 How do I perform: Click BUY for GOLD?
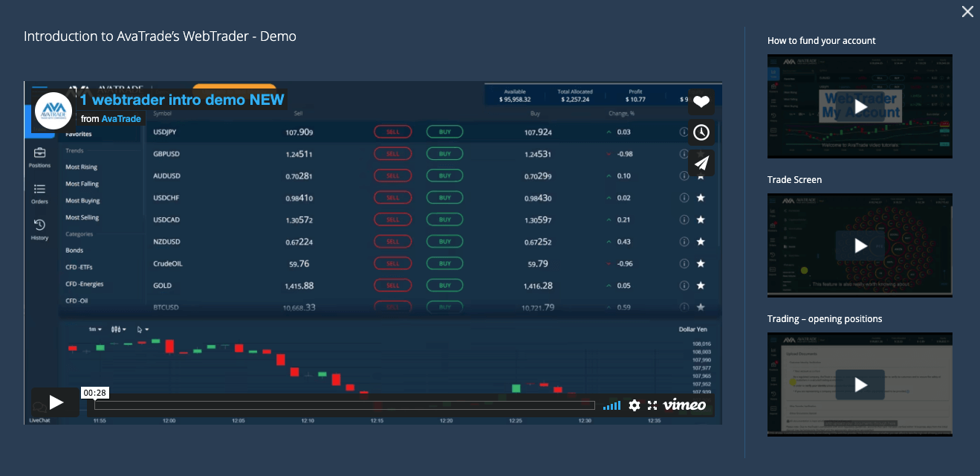444,286
